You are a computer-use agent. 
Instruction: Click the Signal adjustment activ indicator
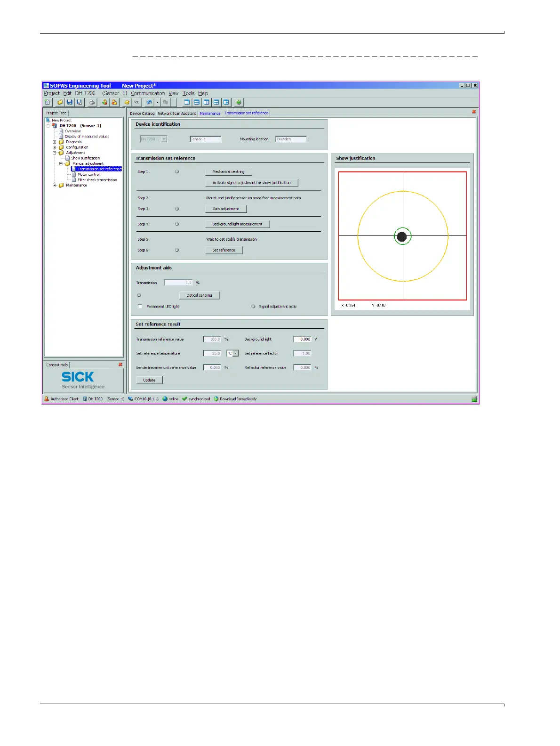[253, 307]
